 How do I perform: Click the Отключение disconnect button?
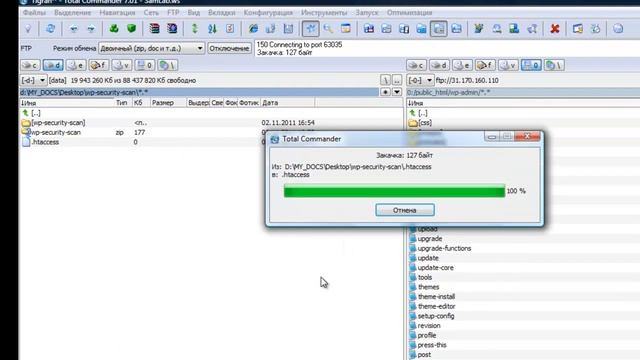tap(229, 48)
